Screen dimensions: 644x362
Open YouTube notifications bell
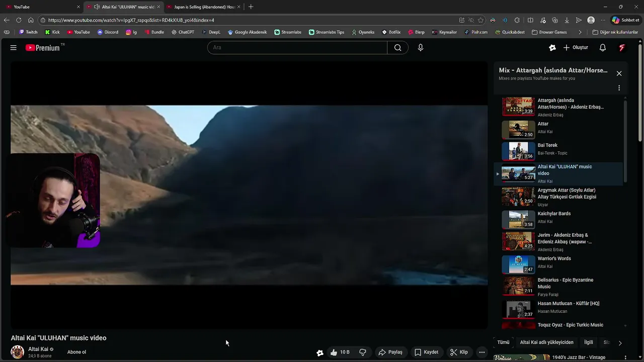click(603, 48)
